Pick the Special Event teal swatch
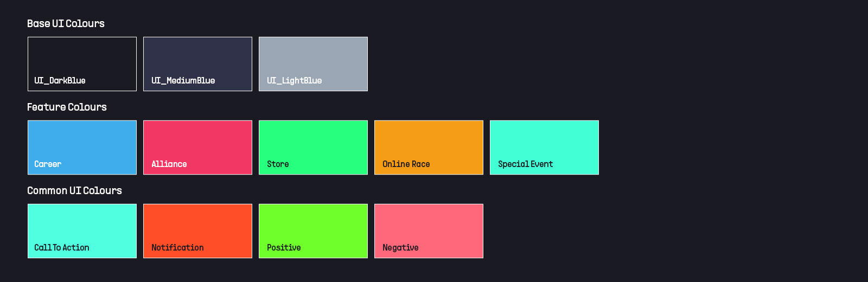Screen dimensions: 868x282 pos(544,148)
